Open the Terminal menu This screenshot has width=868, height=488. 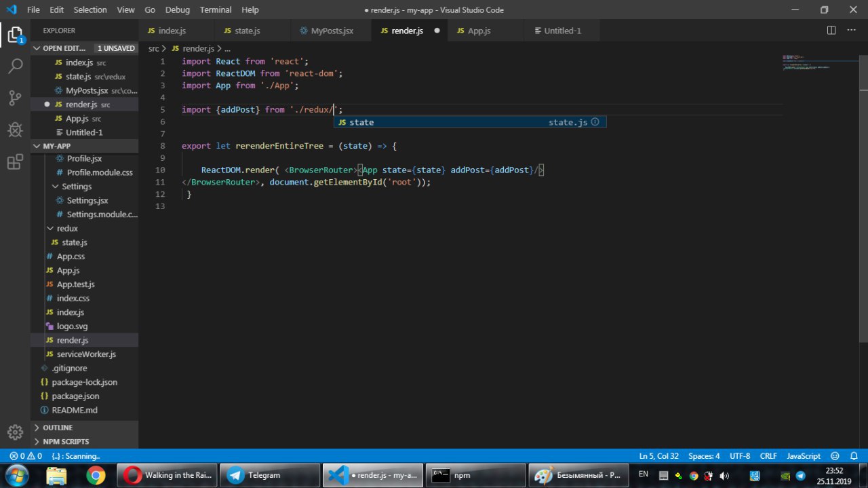[215, 10]
